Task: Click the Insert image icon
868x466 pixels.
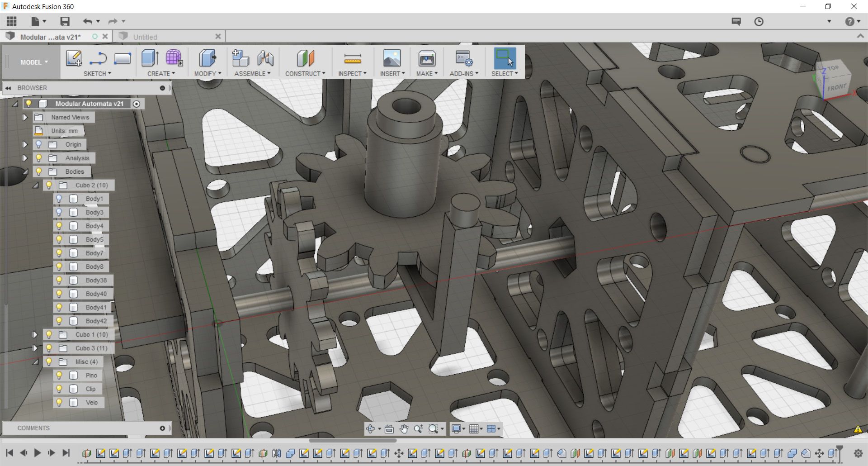Action: 392,58
